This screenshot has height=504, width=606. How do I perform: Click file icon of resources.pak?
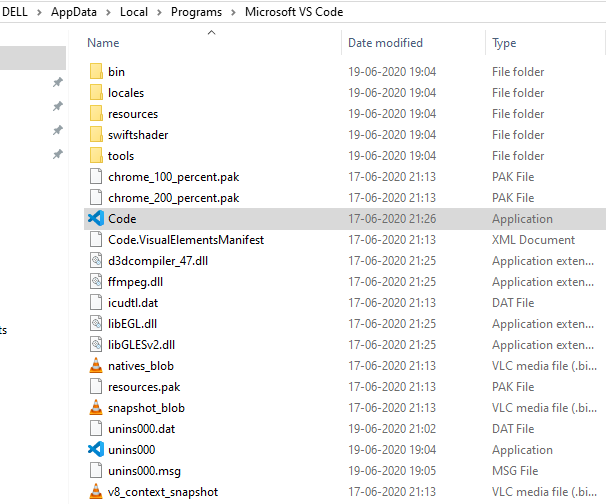[x=96, y=387]
